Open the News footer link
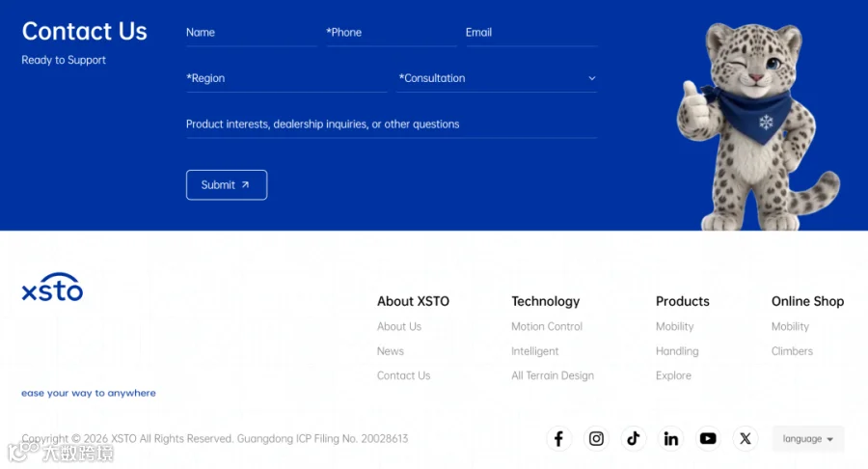The height and width of the screenshot is (469, 868). [391, 351]
